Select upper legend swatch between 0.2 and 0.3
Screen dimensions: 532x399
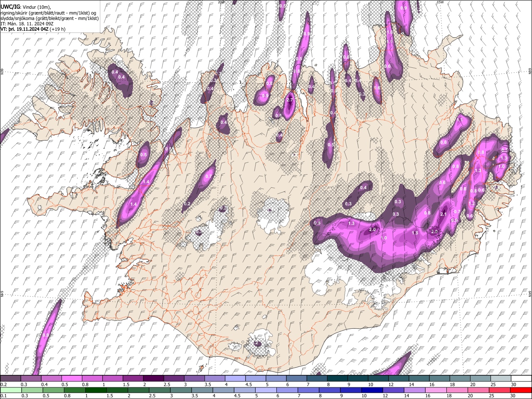(x=10, y=378)
